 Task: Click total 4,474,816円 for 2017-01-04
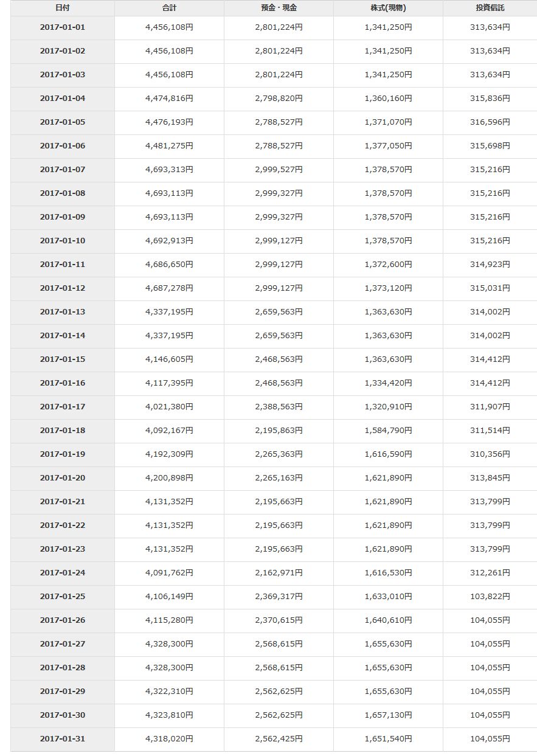(169, 99)
